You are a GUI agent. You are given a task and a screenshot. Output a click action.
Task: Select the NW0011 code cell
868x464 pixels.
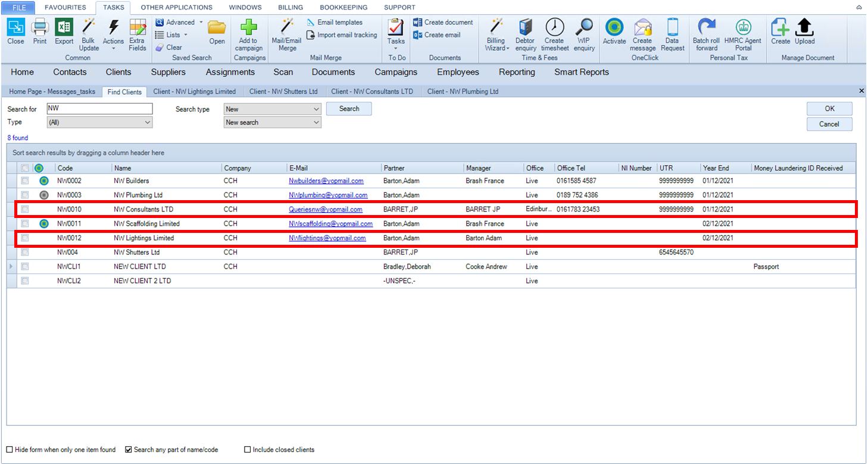(x=83, y=224)
